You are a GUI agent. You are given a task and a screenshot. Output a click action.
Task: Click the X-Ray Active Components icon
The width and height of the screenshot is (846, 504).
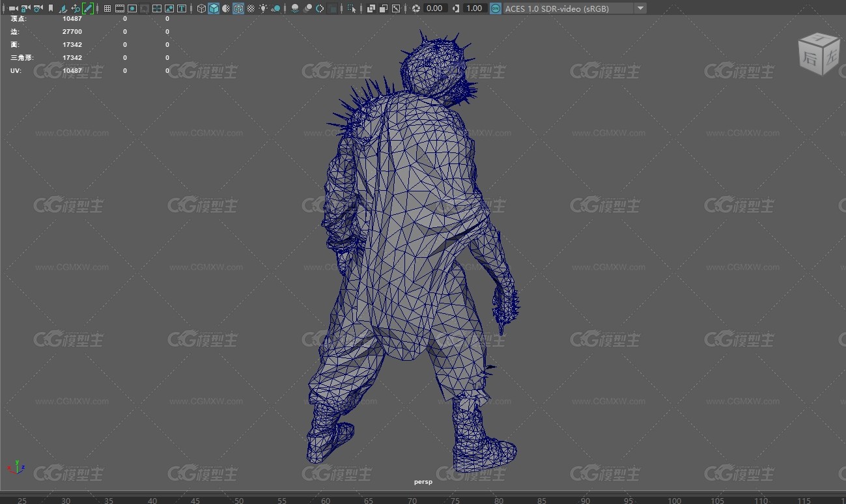click(383, 8)
